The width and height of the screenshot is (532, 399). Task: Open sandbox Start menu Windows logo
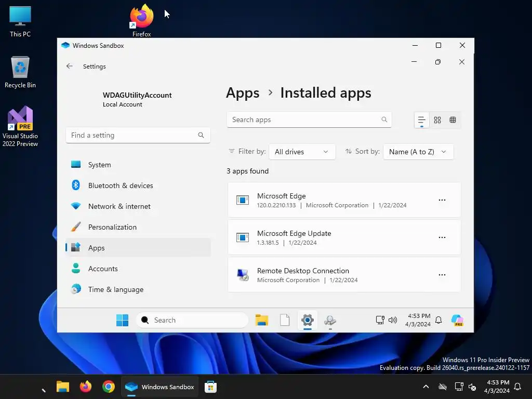click(x=122, y=320)
